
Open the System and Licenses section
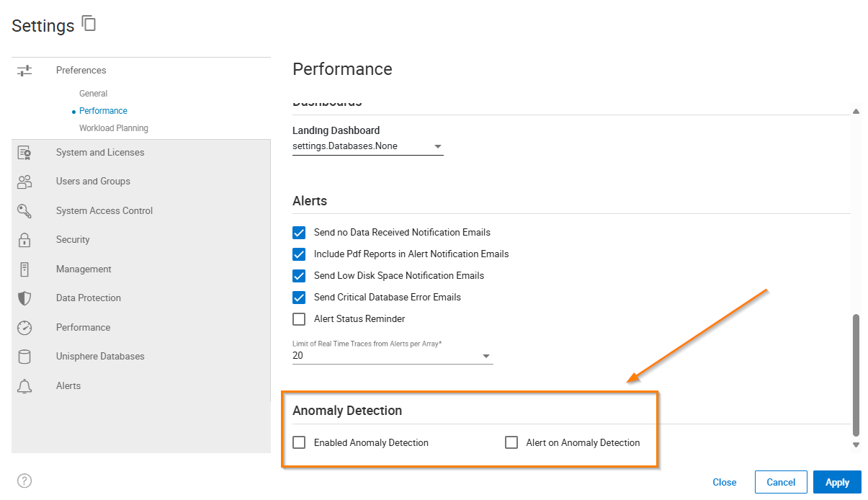tap(99, 152)
